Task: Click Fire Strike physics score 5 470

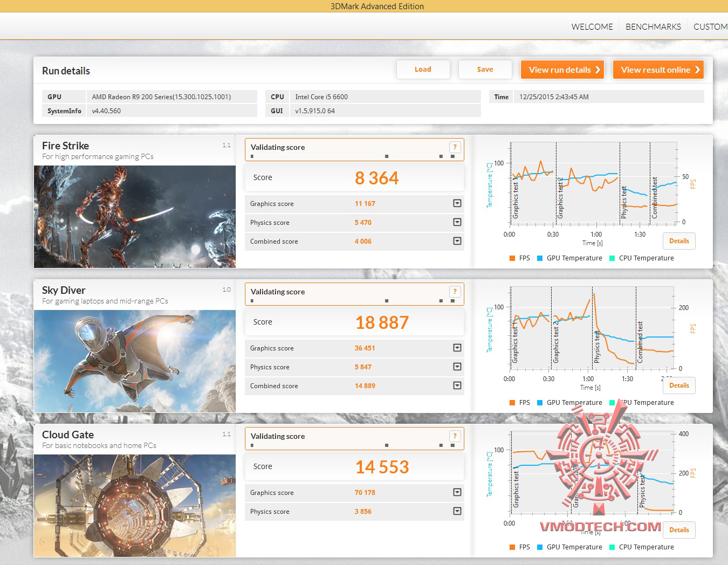Action: click(363, 223)
